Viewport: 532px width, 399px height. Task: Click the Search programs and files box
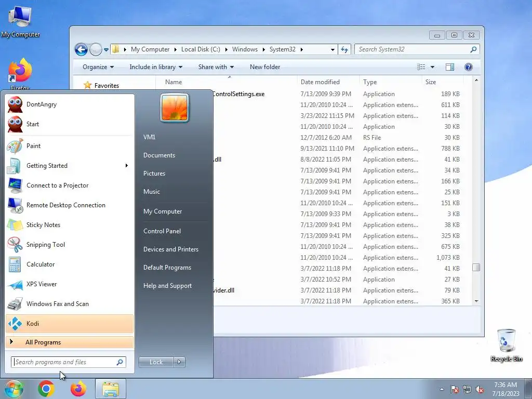coord(68,362)
